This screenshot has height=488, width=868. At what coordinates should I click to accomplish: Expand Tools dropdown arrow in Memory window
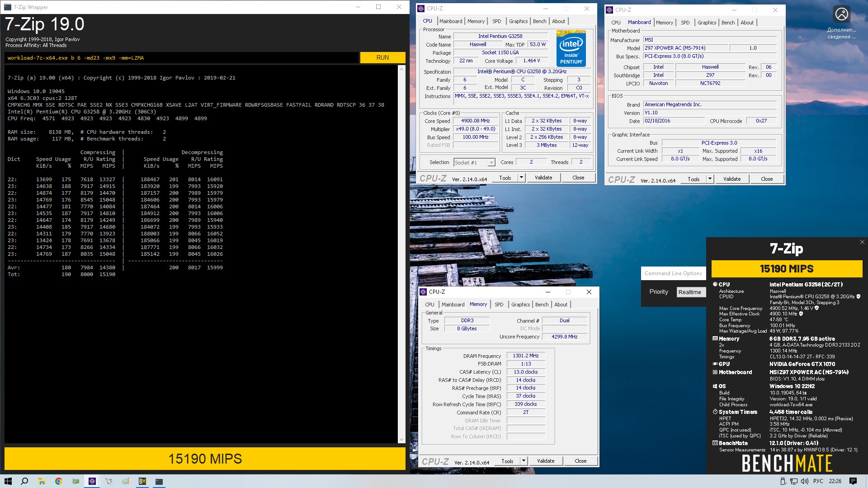tap(524, 461)
